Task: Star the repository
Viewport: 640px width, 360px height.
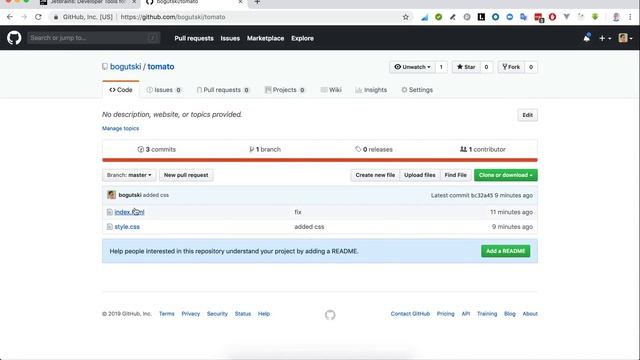Action: [466, 67]
